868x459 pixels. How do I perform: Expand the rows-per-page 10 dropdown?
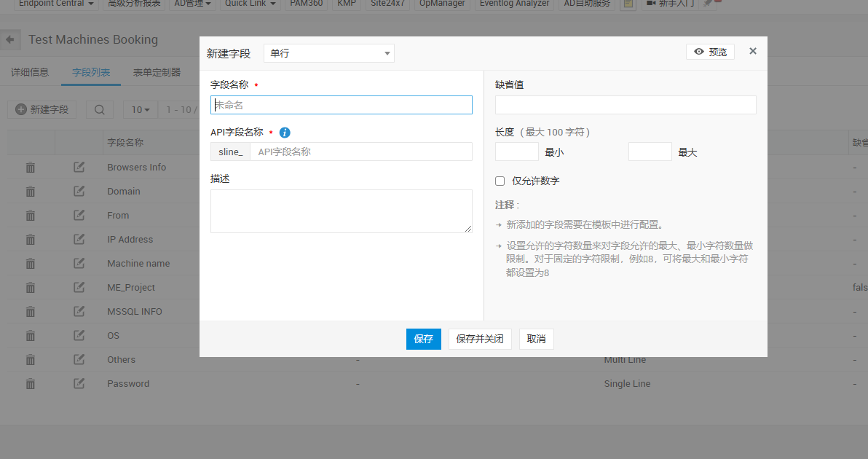(141, 110)
